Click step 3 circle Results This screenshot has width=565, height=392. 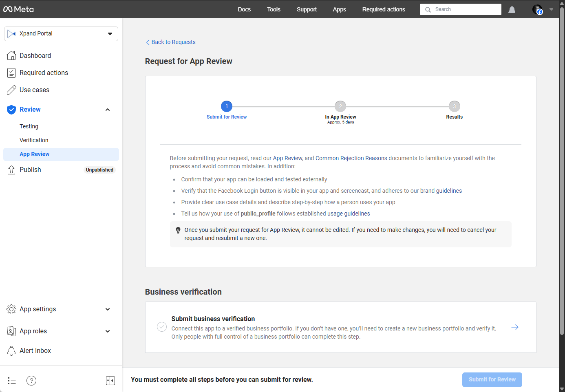[x=455, y=106]
